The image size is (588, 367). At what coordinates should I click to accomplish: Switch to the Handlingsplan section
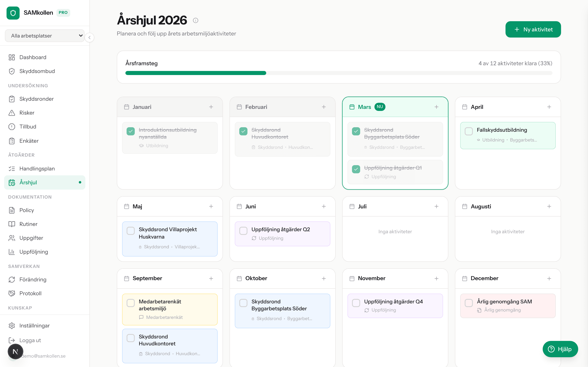(x=37, y=168)
